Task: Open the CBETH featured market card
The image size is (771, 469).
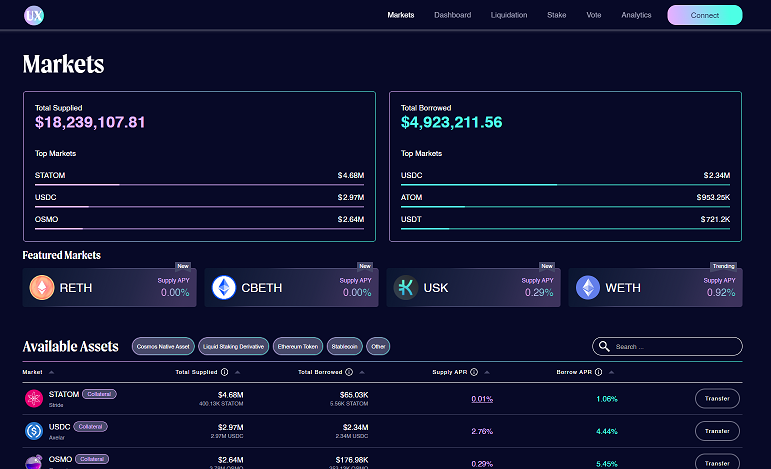Action: pos(292,288)
